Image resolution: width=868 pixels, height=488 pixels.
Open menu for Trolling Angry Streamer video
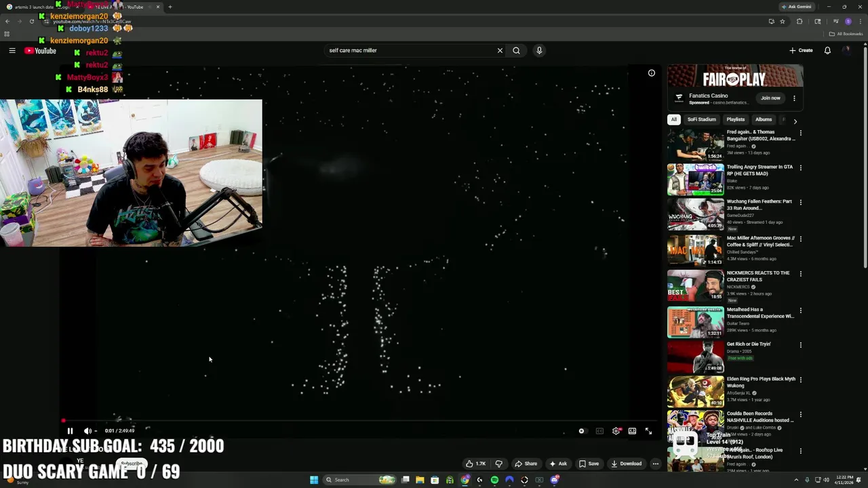click(800, 167)
